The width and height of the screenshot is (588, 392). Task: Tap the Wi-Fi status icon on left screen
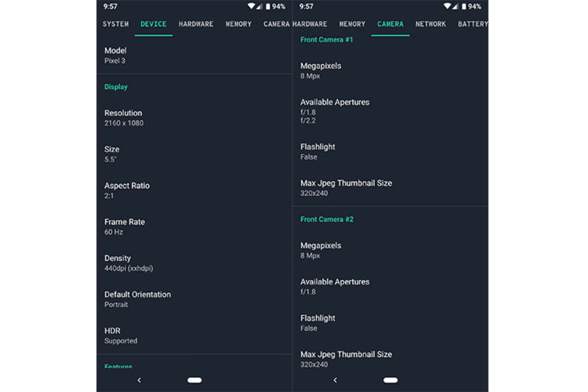point(251,6)
